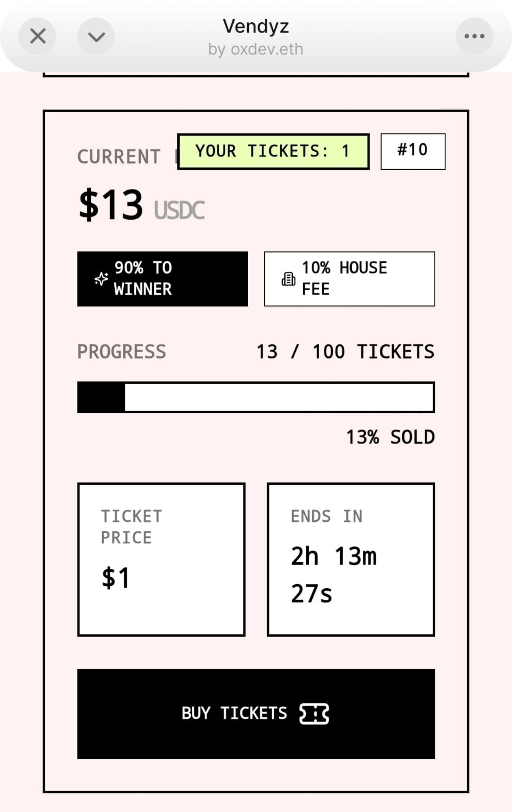Click the sparkle icon beside 90% to winner

point(101,279)
